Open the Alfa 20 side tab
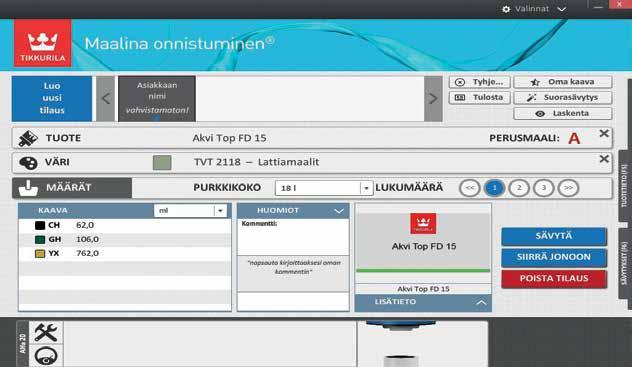Screen dimensions: 632x367 tap(23, 344)
